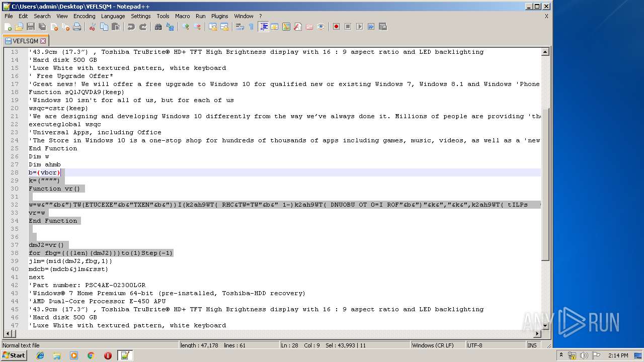Paste with the clipboard Paste icon

click(116, 27)
